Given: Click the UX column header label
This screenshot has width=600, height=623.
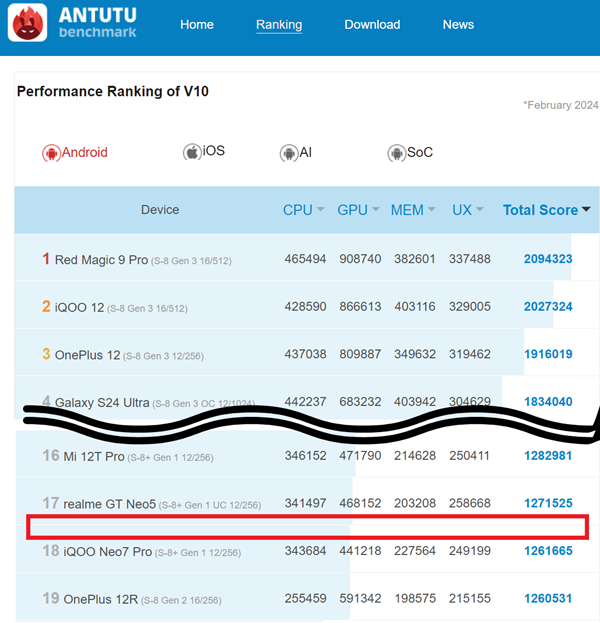Looking at the screenshot, I should click(x=462, y=210).
